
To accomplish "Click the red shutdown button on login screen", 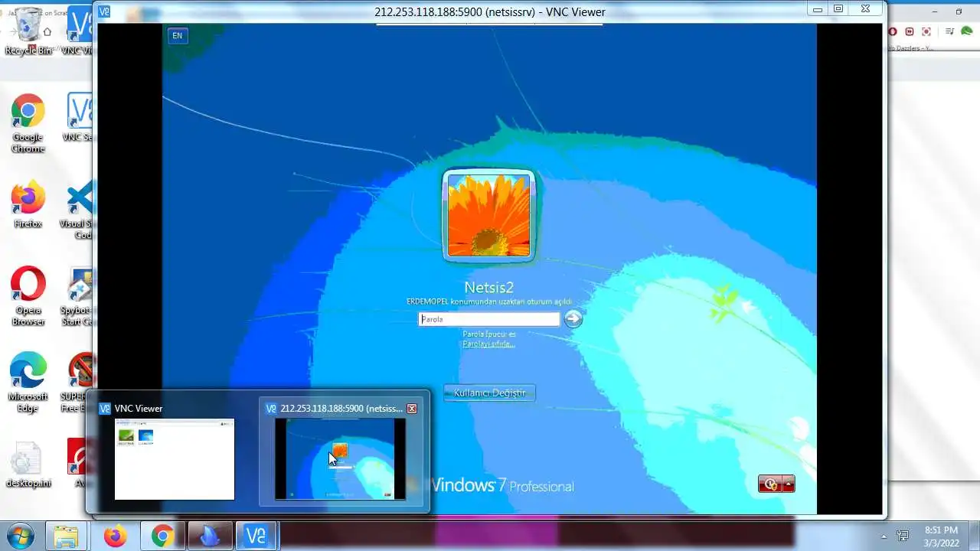I will (769, 484).
